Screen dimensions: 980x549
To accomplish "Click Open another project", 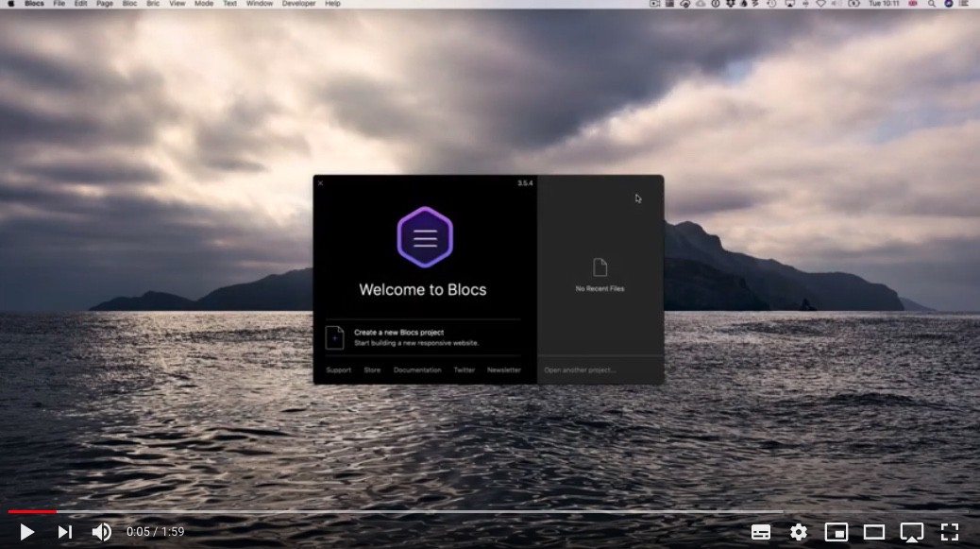I will click(x=580, y=370).
